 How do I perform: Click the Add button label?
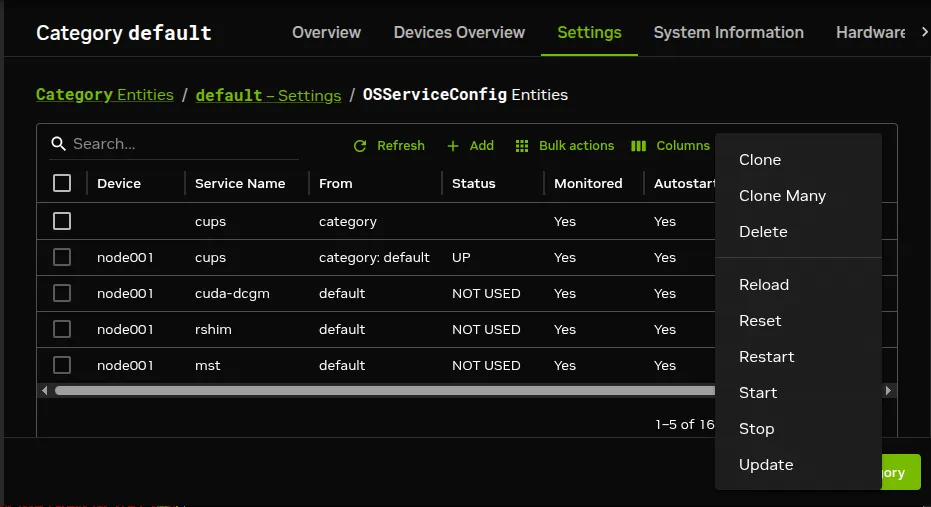pyautogui.click(x=482, y=146)
